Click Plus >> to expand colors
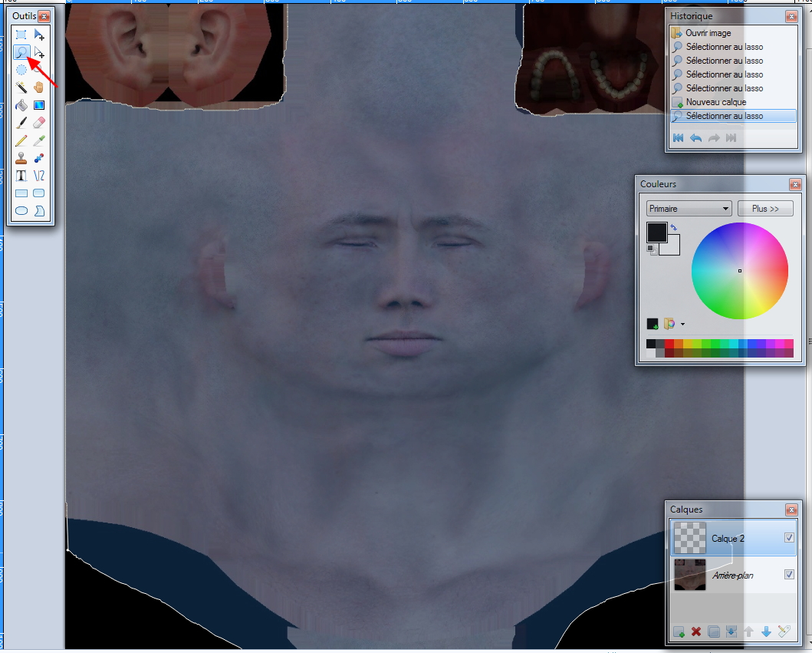 (764, 209)
